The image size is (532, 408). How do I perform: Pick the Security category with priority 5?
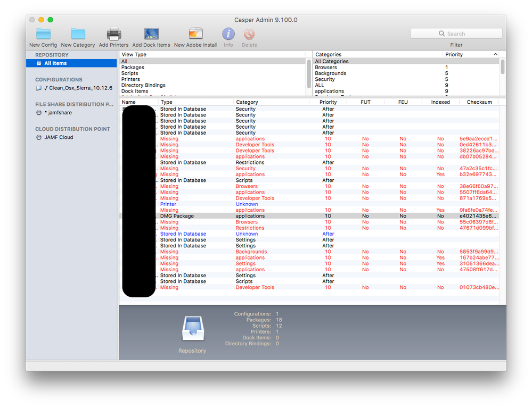[x=406, y=79]
